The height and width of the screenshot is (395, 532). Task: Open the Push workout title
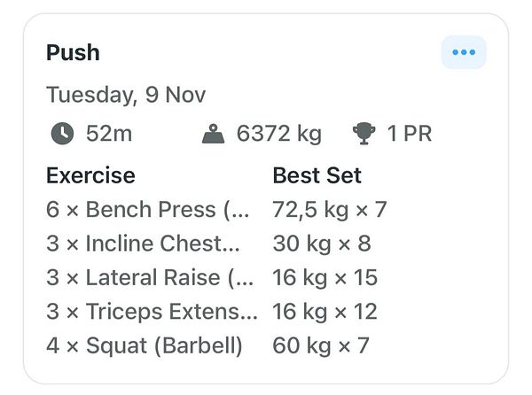point(73,52)
